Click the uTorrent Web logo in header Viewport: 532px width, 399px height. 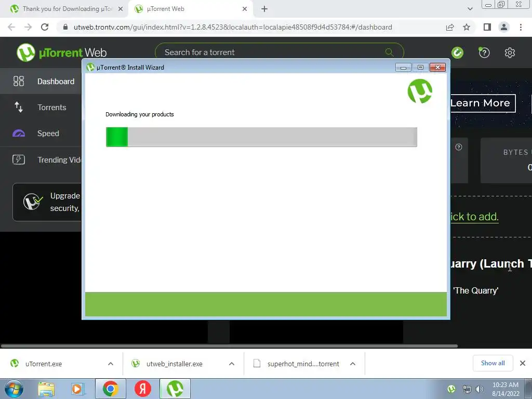(x=61, y=52)
